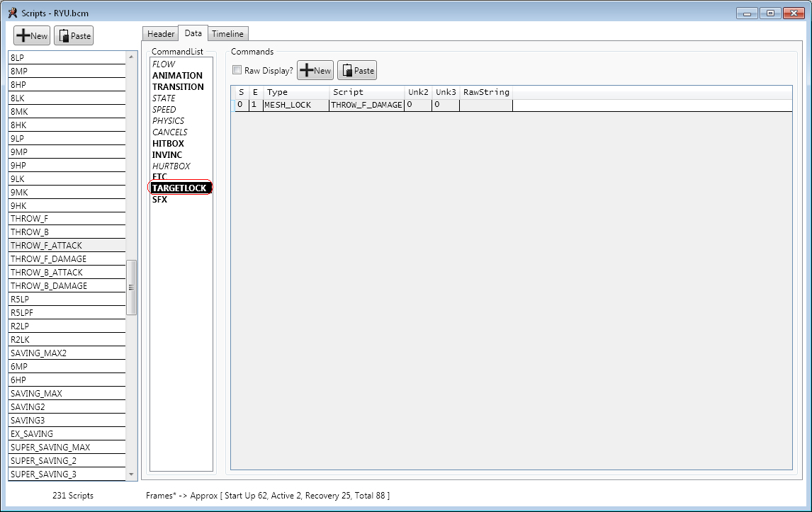Select the CANCELS command category

click(x=170, y=132)
